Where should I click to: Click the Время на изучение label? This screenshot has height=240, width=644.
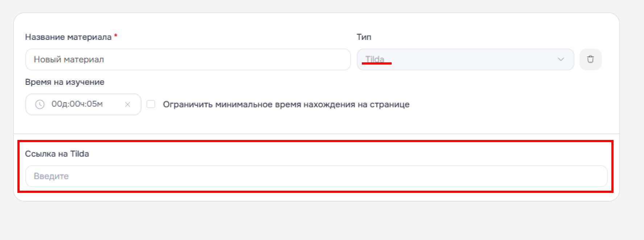tap(65, 82)
